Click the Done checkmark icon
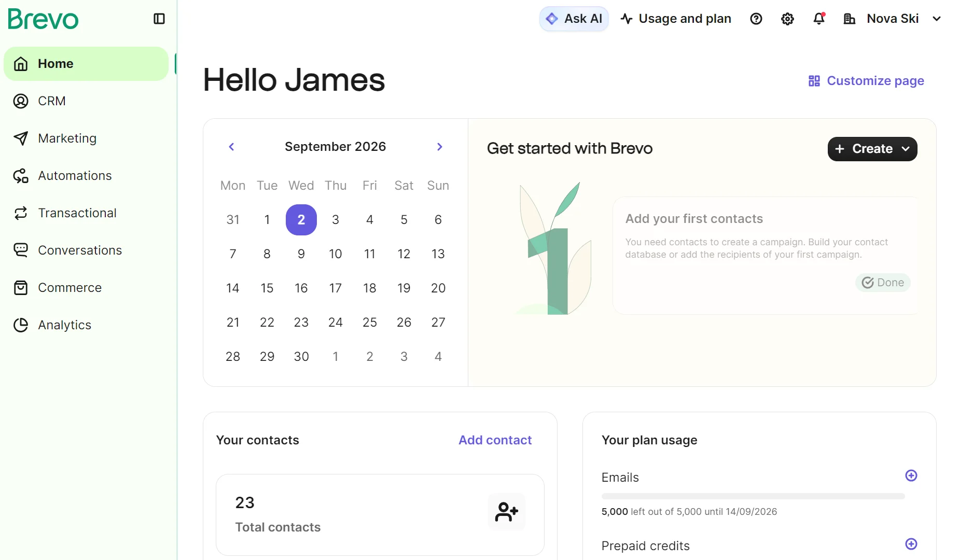The width and height of the screenshot is (959, 560). point(868,283)
